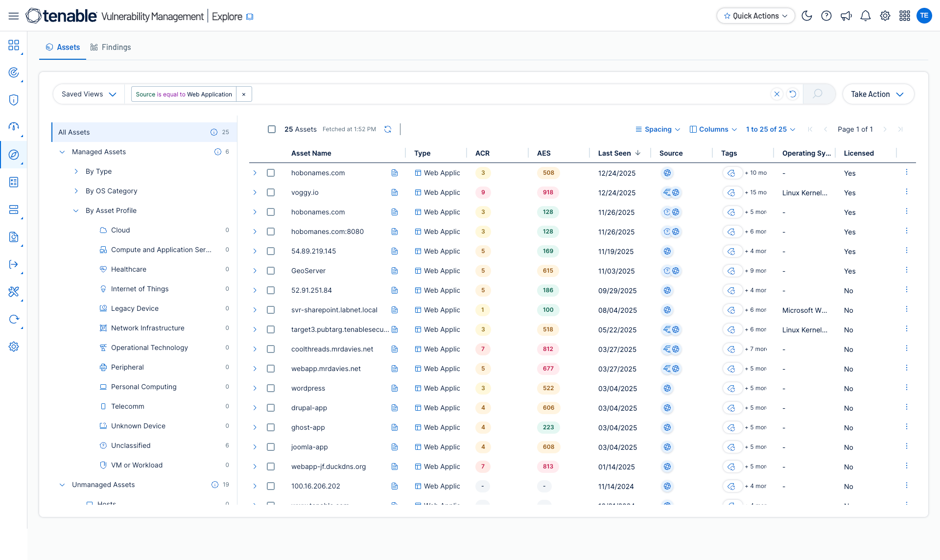The height and width of the screenshot is (560, 940).
Task: Remove the Source Web Application filter
Action: point(244,94)
